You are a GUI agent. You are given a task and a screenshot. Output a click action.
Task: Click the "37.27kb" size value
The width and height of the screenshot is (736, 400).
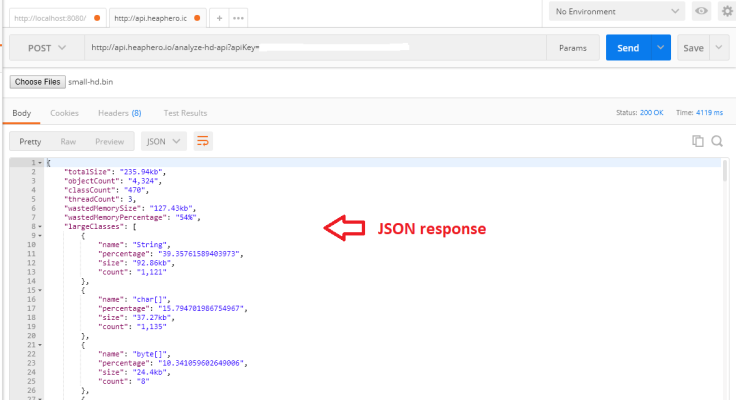(x=152, y=318)
